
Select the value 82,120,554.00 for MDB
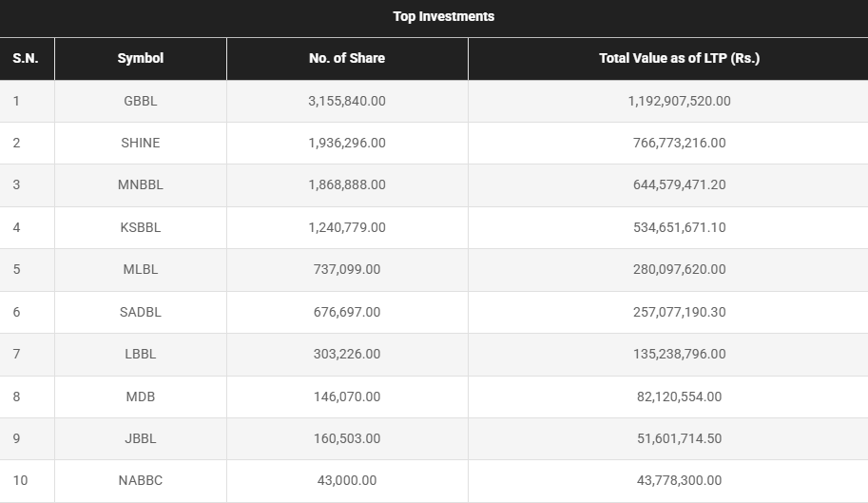(679, 397)
